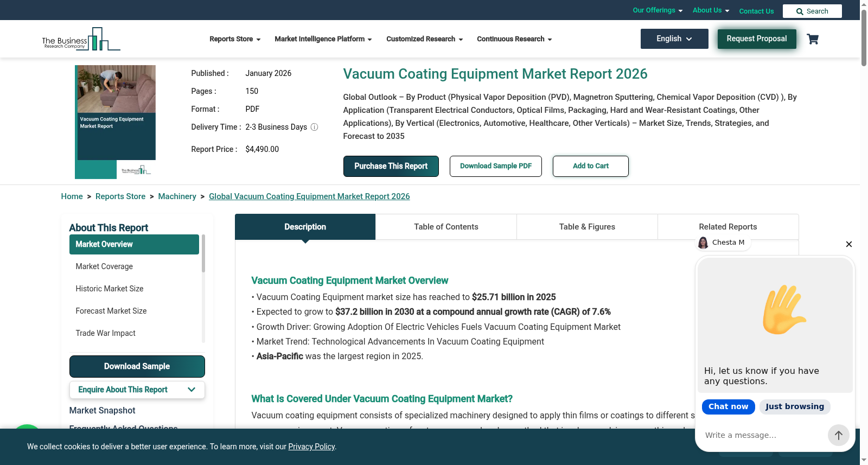Select Historic Market Size sidebar item
This screenshot has width=868, height=465.
(x=134, y=289)
